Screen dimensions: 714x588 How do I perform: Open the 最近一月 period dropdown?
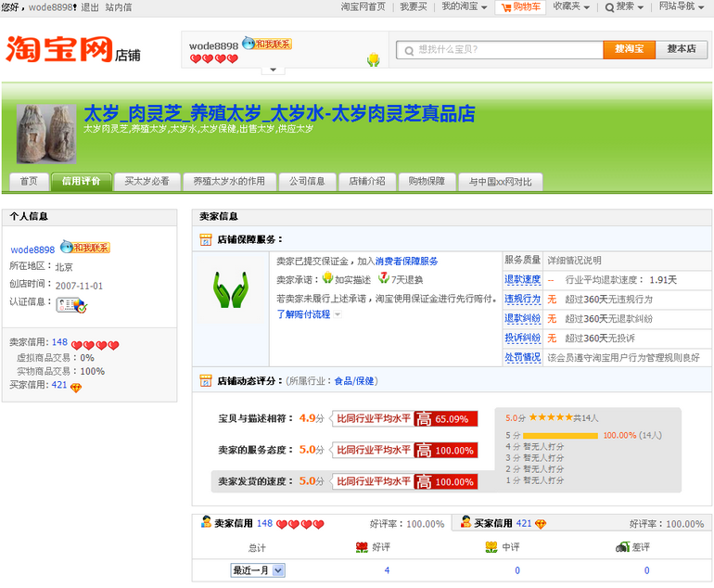[x=258, y=570]
